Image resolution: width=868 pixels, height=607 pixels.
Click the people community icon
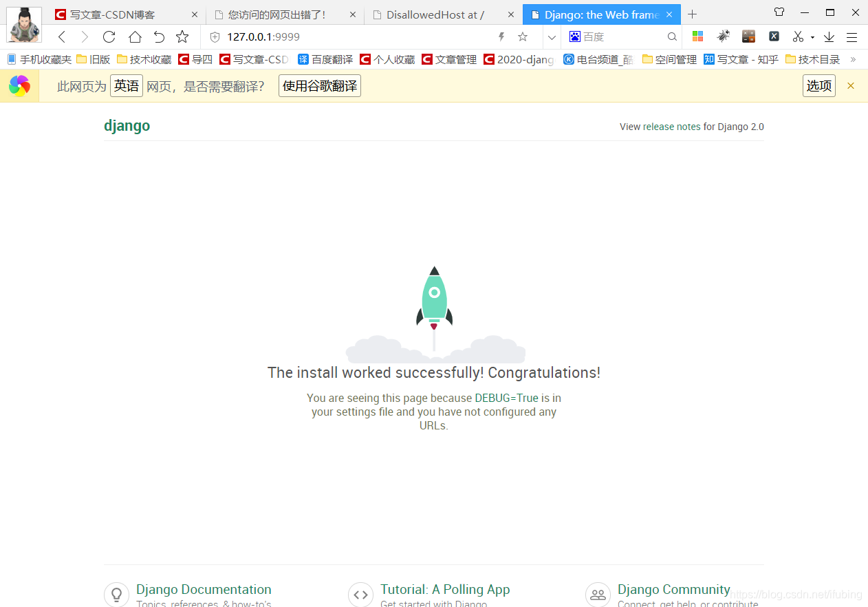point(598,595)
